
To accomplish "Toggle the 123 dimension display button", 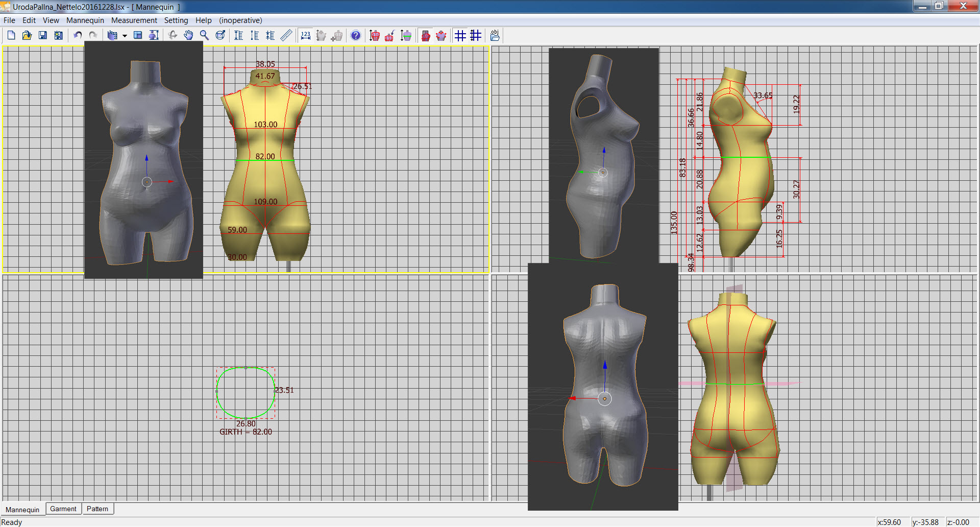I will pos(305,35).
